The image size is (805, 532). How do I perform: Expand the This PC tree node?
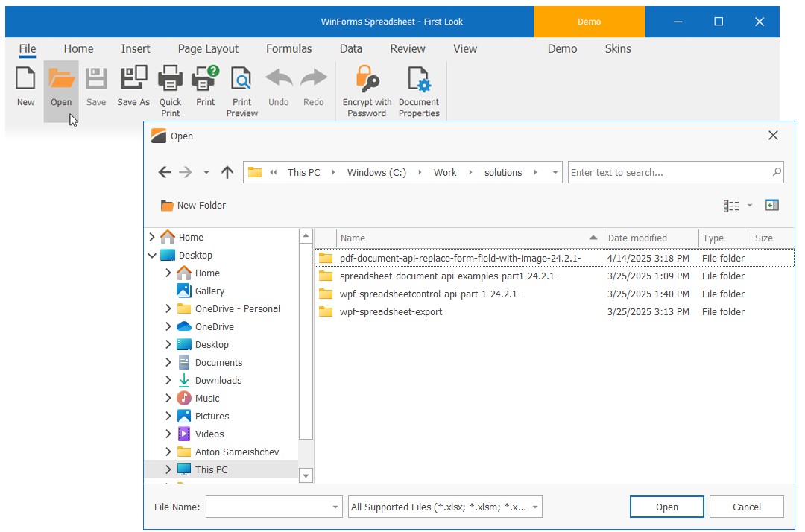click(x=168, y=470)
